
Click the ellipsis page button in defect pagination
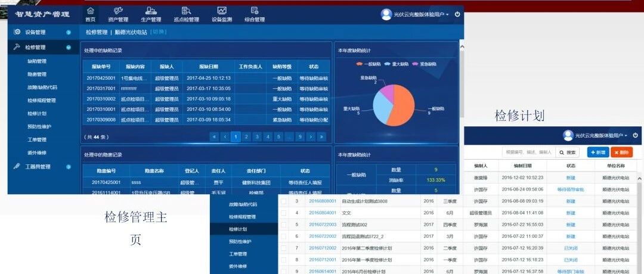click(x=289, y=137)
